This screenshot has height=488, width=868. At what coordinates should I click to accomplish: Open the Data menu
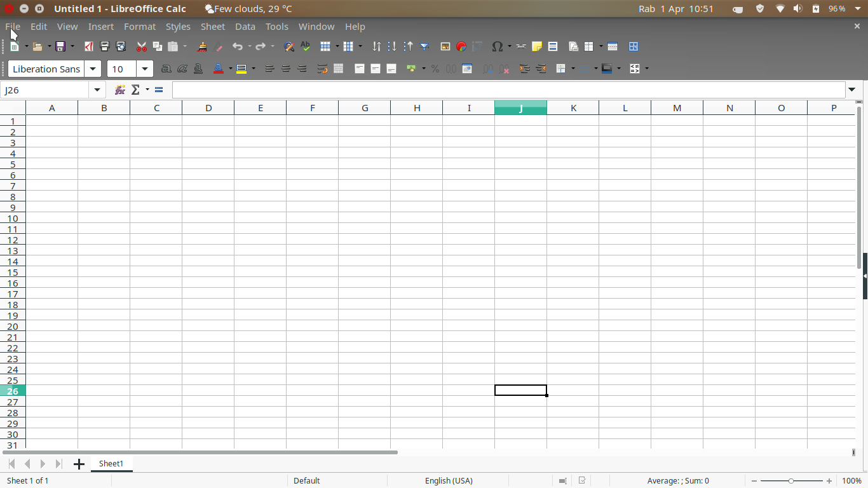pyautogui.click(x=245, y=27)
